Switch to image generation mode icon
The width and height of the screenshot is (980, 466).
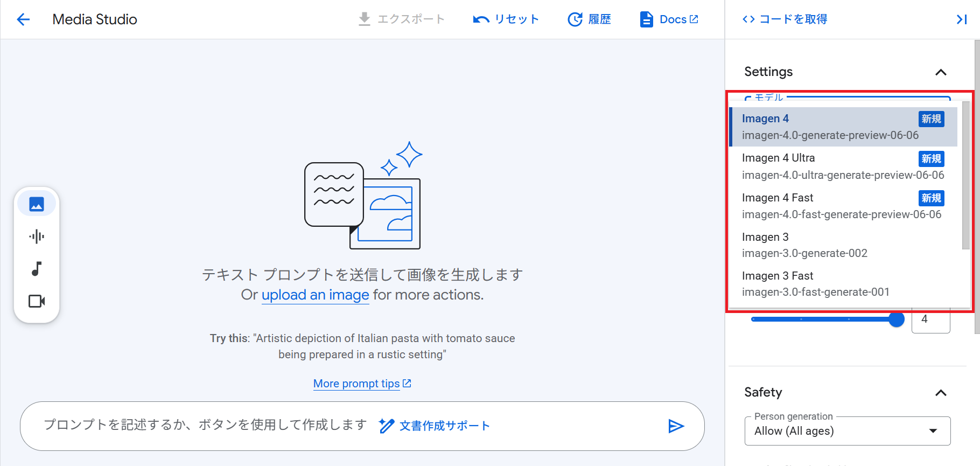[x=37, y=204]
